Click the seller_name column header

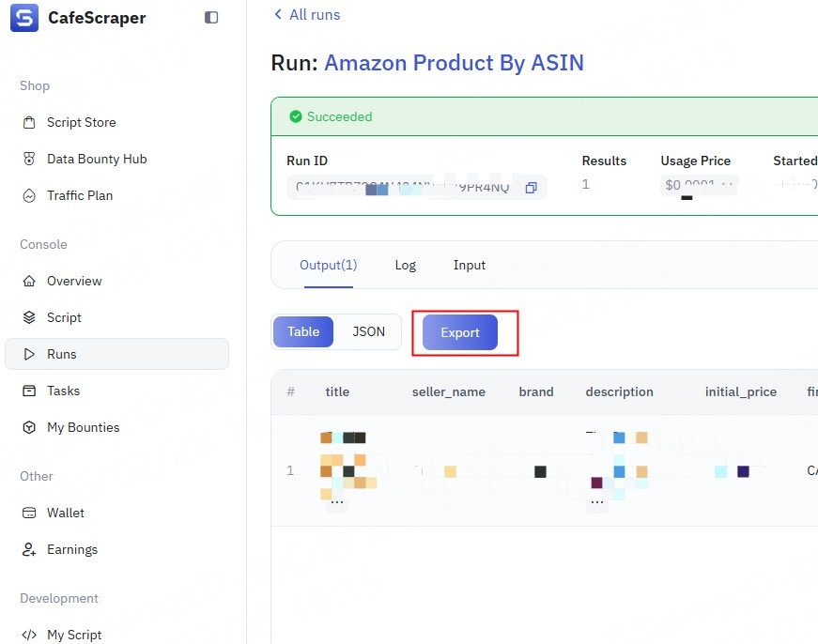click(449, 391)
